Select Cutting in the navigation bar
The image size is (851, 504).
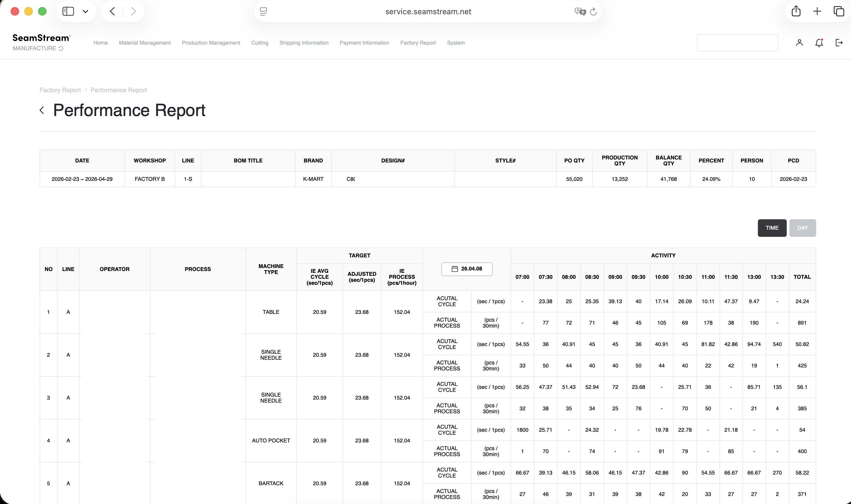point(259,43)
